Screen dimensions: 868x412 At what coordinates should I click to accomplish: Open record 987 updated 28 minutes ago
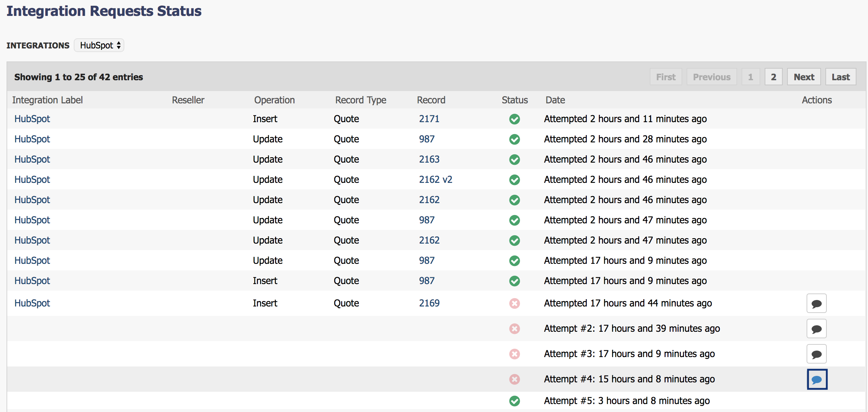click(427, 139)
